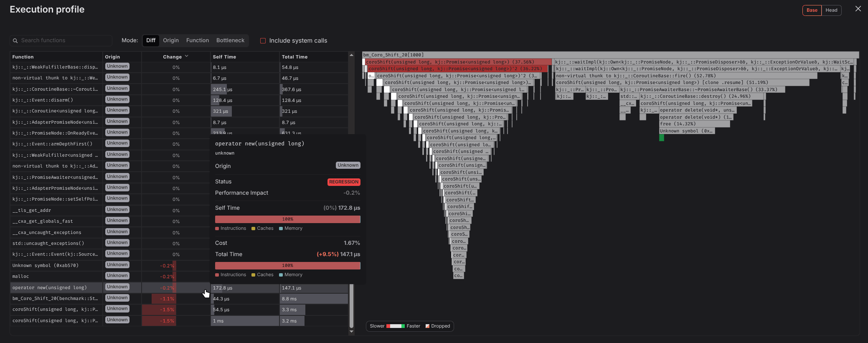
Task: Switch mode to Function
Action: (x=197, y=41)
